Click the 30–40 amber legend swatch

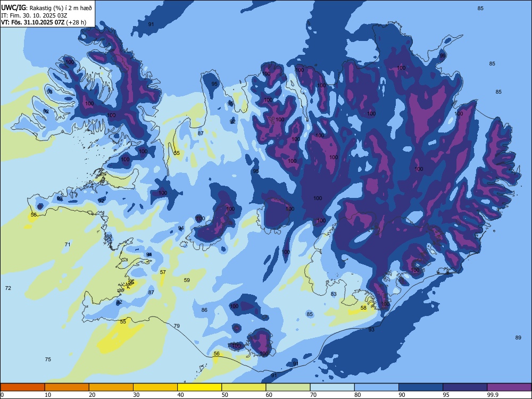(155, 387)
